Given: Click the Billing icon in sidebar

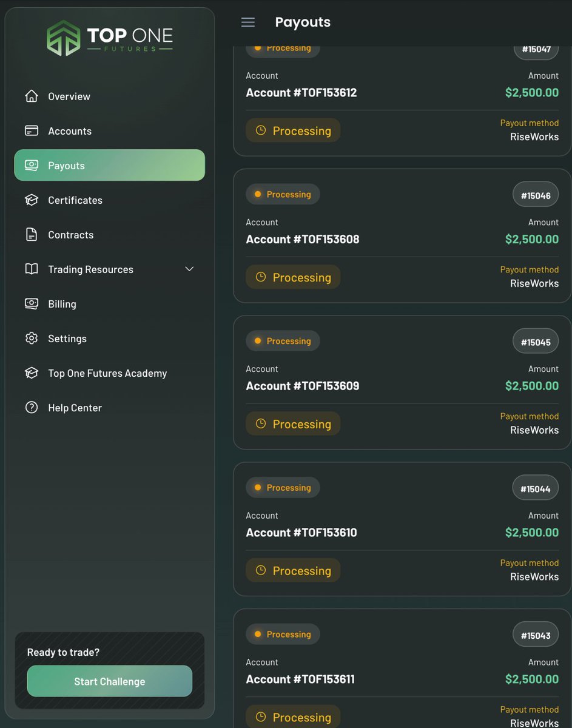Looking at the screenshot, I should [32, 303].
